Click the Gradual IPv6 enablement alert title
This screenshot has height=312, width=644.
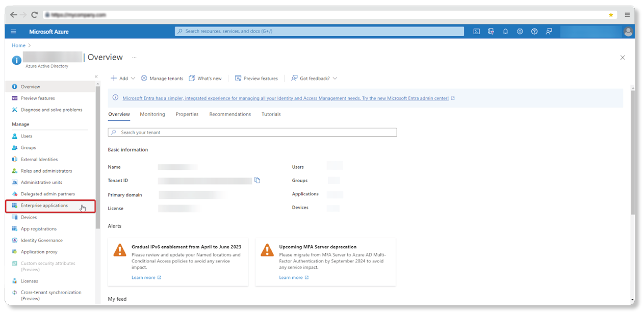coord(186,247)
